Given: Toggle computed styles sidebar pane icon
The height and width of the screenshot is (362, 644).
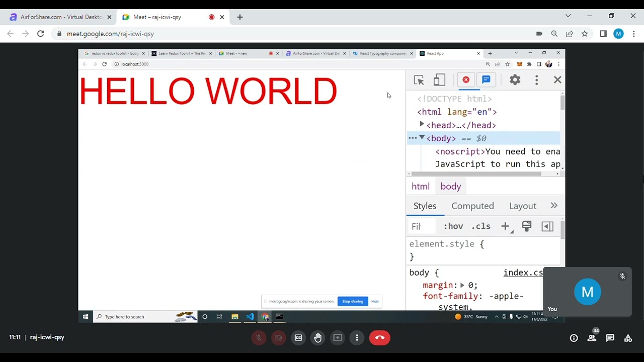Looking at the screenshot, I should (547, 227).
